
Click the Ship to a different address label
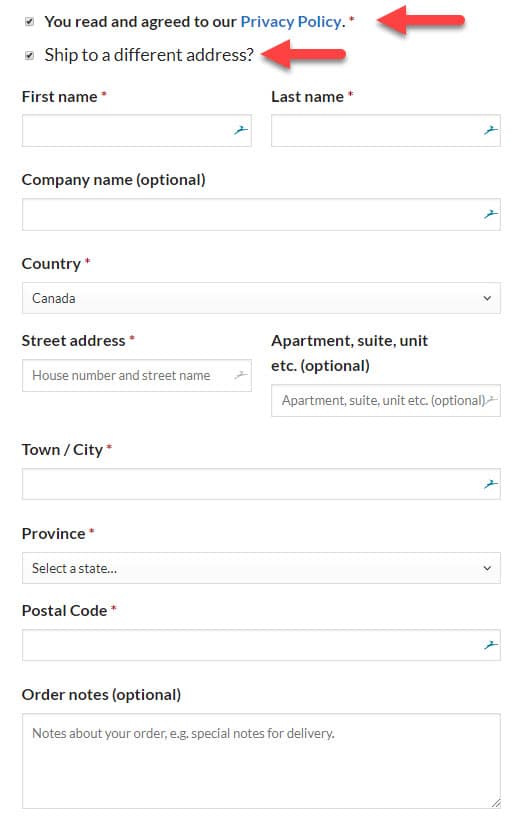coord(149,55)
